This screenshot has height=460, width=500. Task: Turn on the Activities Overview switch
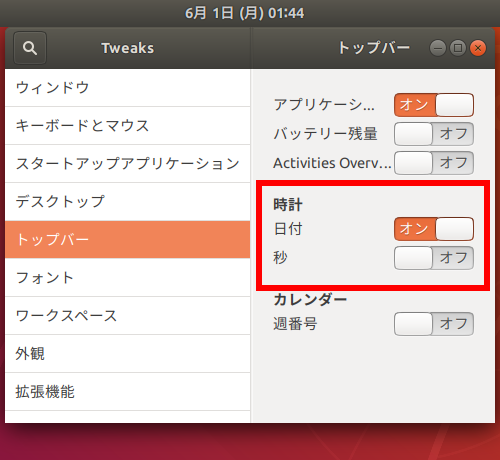coord(434,163)
